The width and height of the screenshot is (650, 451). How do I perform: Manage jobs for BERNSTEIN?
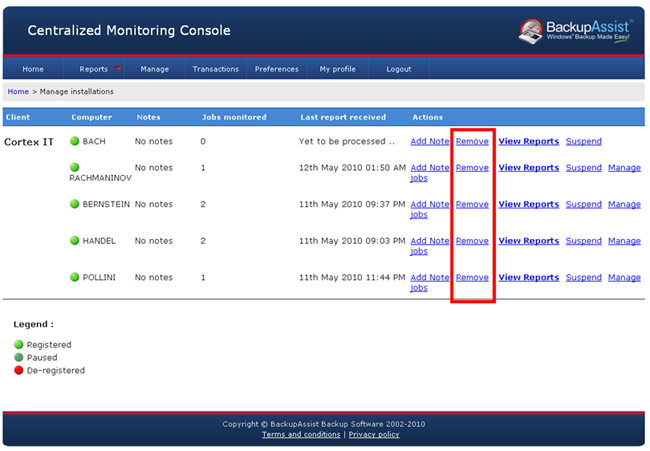624,204
